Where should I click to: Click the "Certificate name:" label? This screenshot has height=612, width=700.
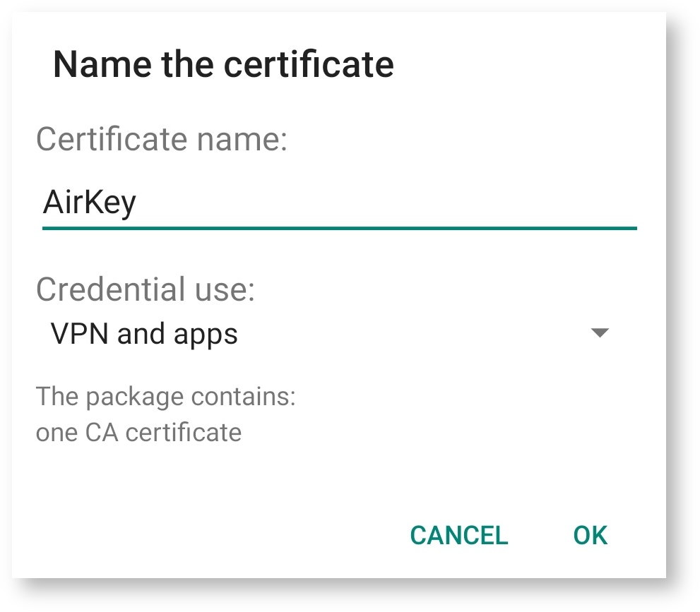coord(162,139)
